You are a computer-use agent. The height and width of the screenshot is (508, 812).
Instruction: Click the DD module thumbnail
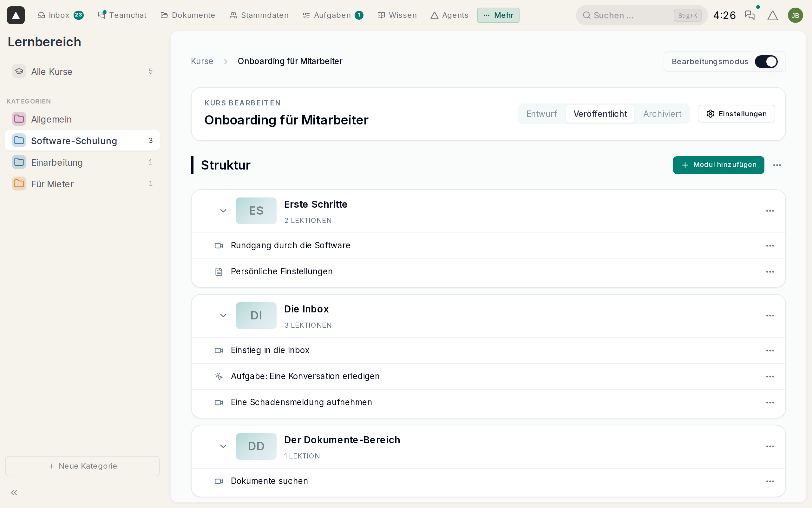(x=256, y=446)
